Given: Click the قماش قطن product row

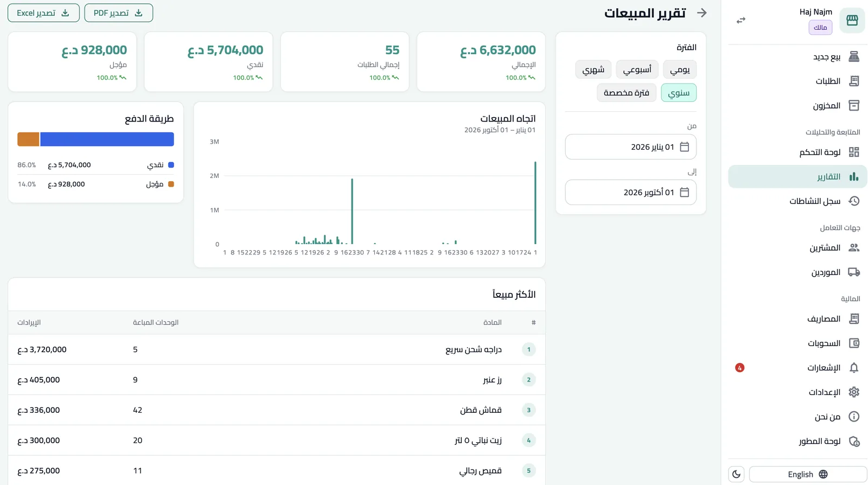Looking at the screenshot, I should point(277,410).
